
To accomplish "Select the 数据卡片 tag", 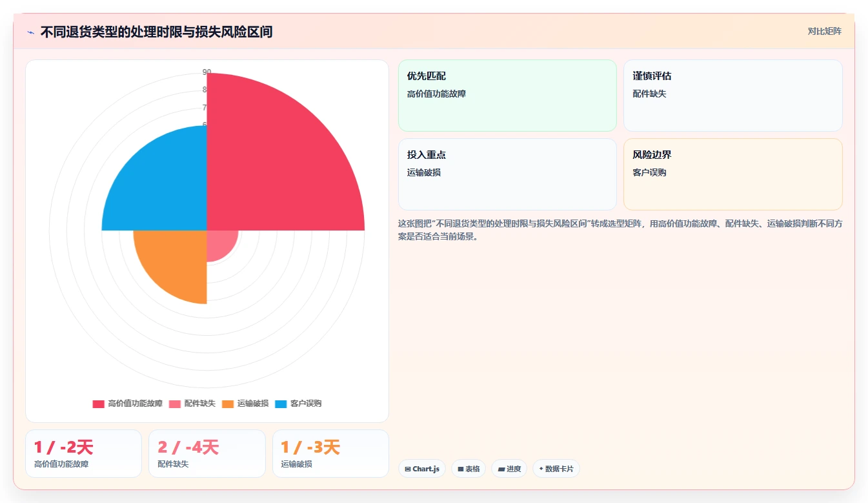I will 556,469.
